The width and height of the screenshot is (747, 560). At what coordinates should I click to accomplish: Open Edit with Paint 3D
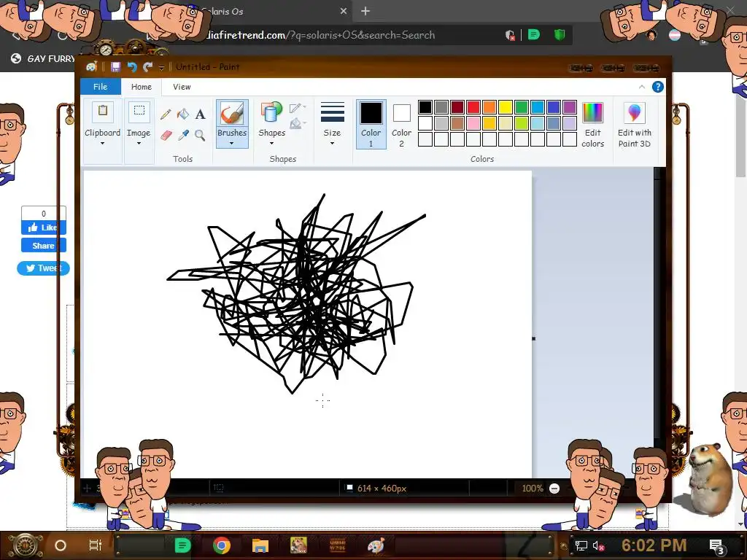(634, 125)
